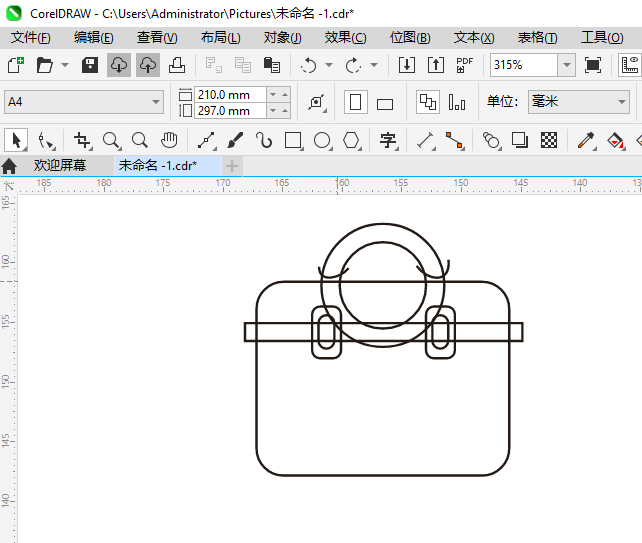Activate the Text tool
642x543 pixels.
(388, 140)
